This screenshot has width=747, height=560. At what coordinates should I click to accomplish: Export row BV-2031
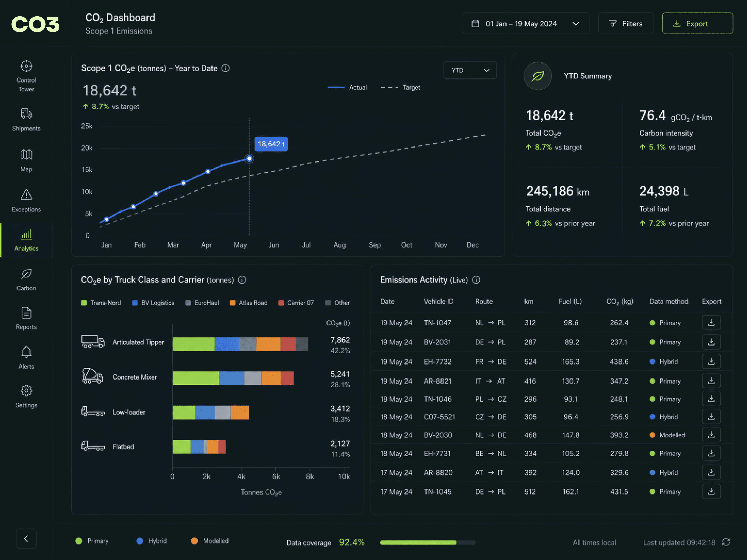coord(711,342)
